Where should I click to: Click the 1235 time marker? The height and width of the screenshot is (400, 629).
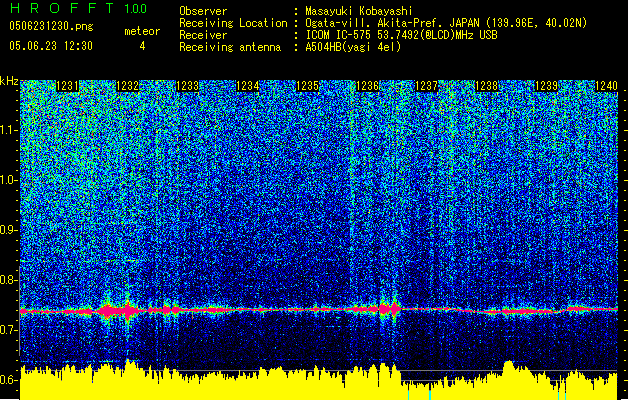307,86
